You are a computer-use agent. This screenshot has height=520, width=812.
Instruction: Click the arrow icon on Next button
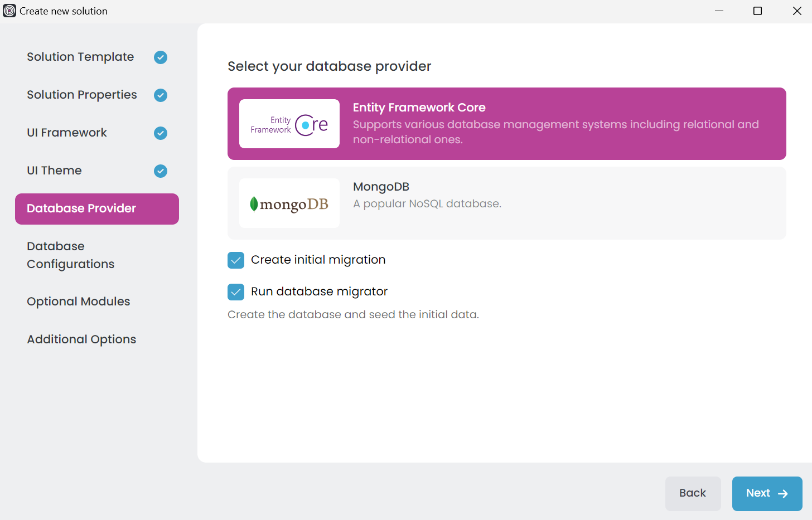[x=783, y=494]
